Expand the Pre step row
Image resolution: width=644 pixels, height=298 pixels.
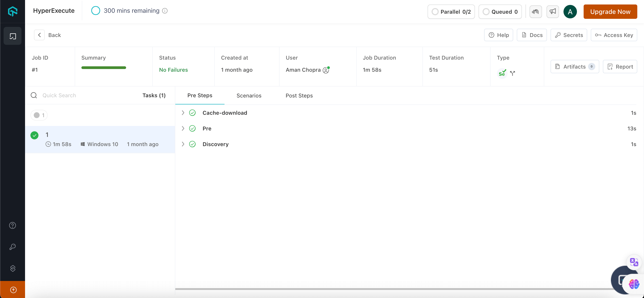point(183,128)
